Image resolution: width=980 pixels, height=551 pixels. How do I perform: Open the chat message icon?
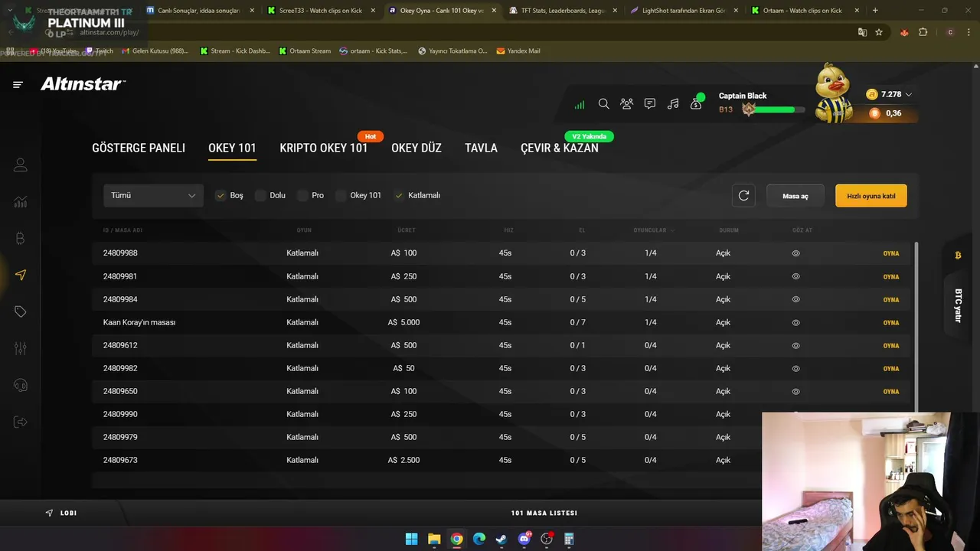[x=650, y=104]
